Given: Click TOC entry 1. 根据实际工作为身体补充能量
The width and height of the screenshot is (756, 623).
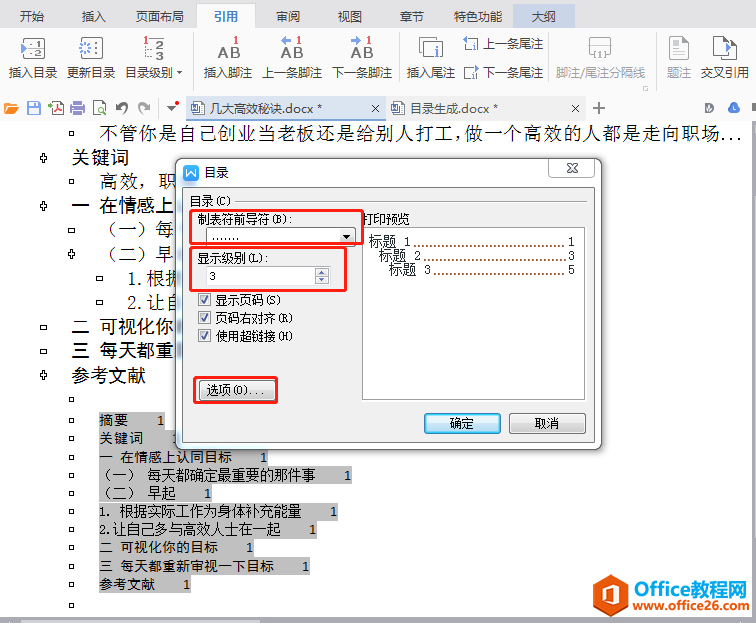Looking at the screenshot, I should pos(218,511).
